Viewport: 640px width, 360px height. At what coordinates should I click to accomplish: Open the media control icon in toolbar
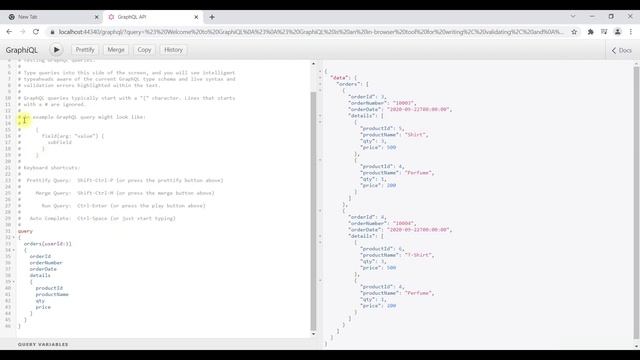coord(604,32)
